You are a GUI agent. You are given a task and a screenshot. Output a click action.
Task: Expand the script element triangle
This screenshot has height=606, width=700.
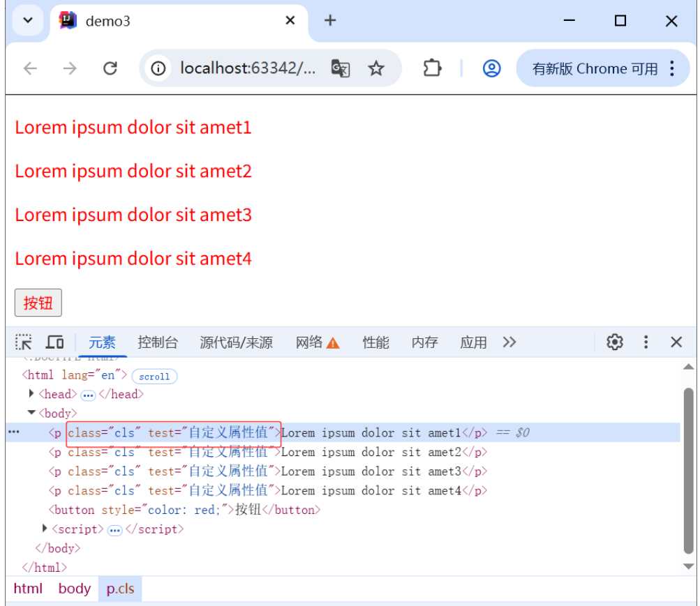tap(45, 529)
